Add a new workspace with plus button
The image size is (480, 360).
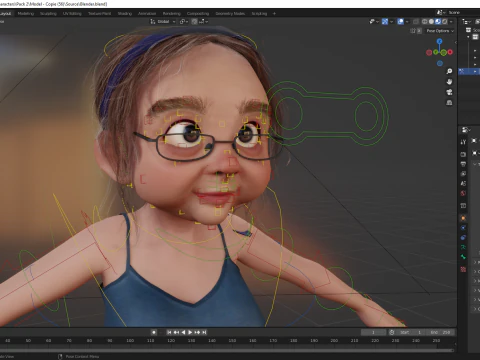pyautogui.click(x=274, y=14)
